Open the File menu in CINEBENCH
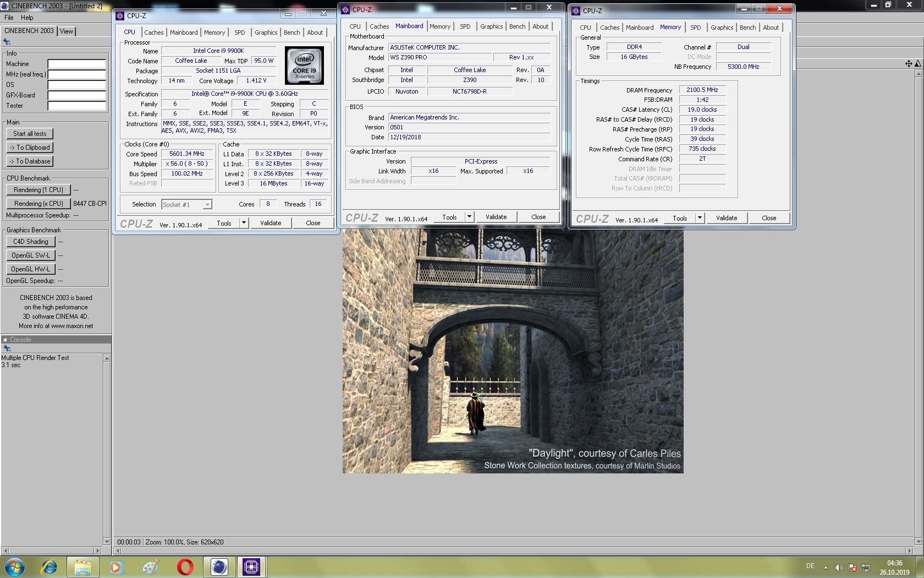The height and width of the screenshot is (578, 924). click(x=9, y=18)
